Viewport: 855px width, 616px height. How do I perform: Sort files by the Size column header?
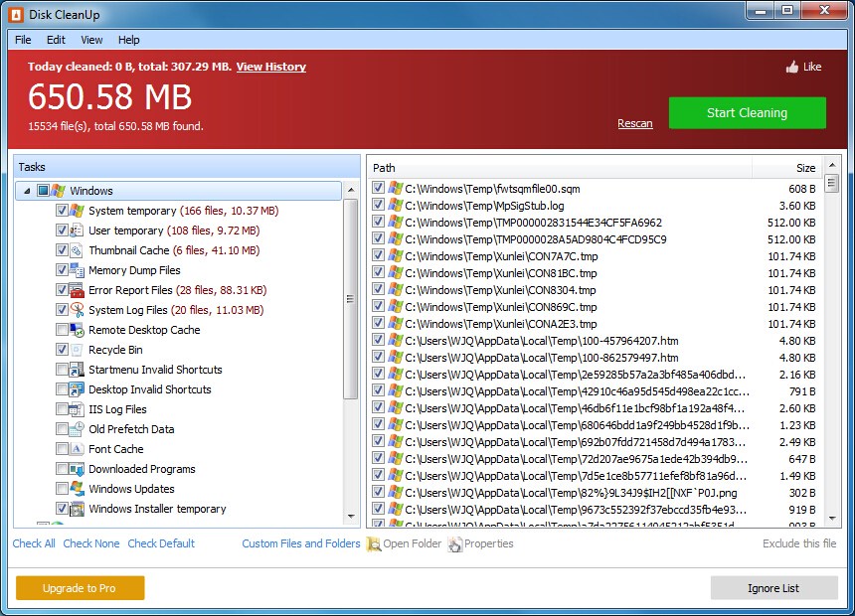tap(787, 168)
